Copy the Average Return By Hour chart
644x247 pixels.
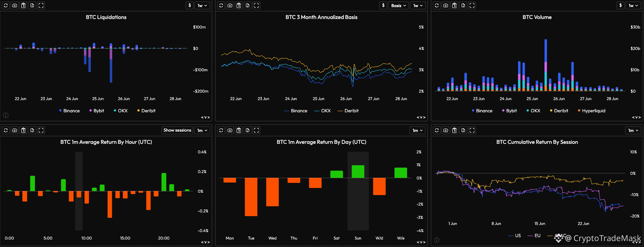pos(23,130)
